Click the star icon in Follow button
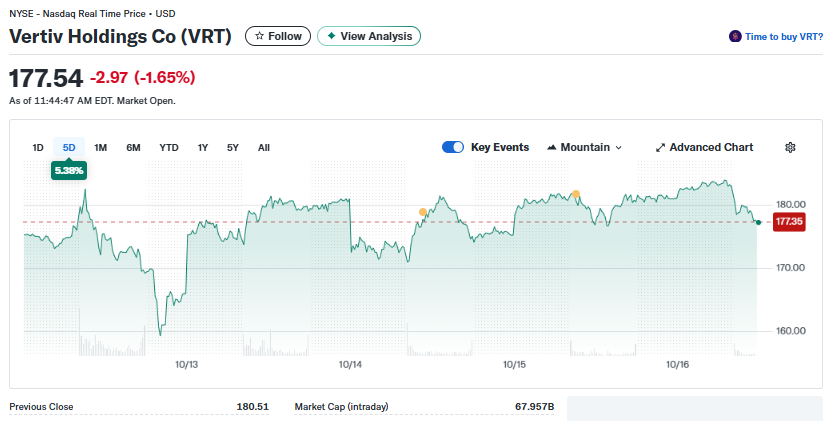This screenshot has width=834, height=421. coord(260,36)
